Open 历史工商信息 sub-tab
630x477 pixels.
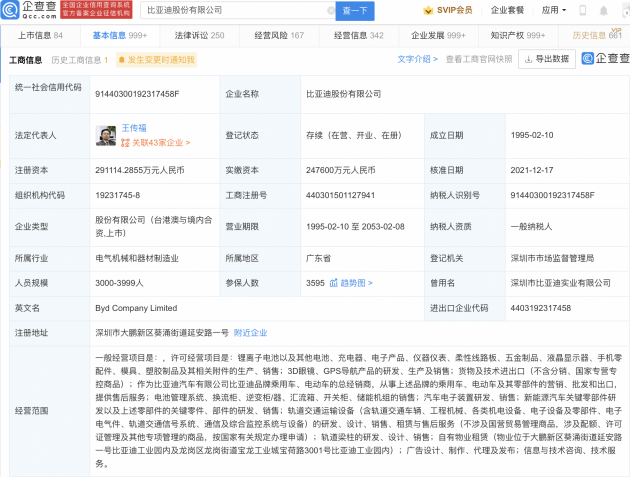80,60
